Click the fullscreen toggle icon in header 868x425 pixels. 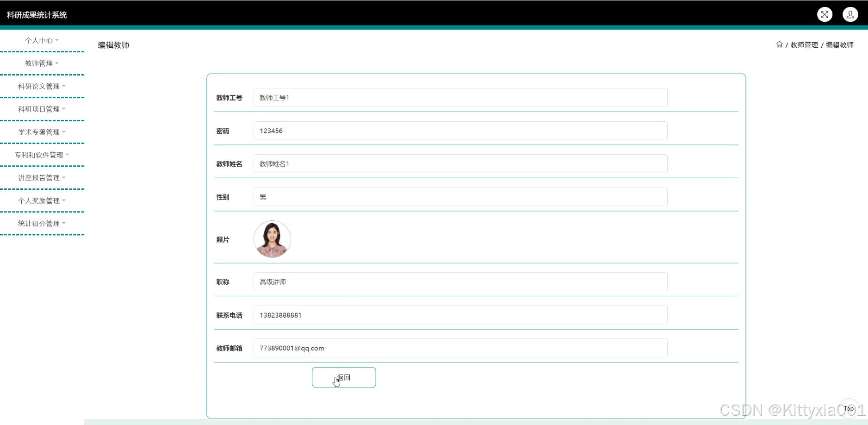coord(825,14)
